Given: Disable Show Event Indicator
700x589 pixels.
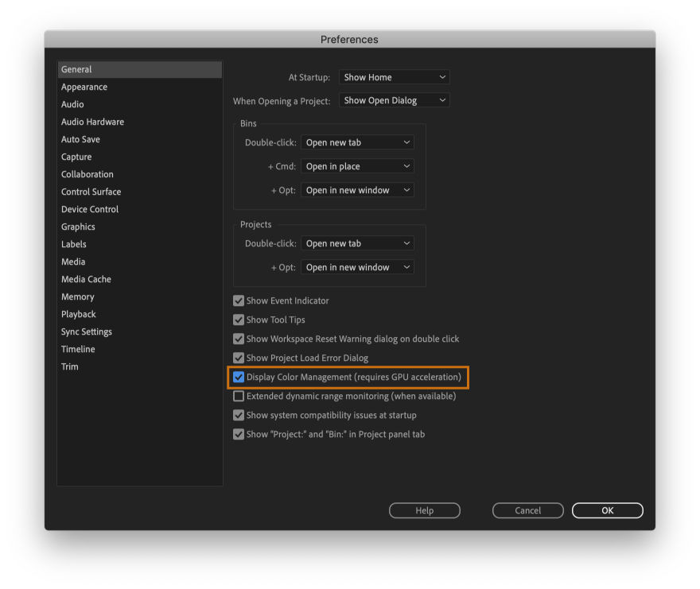Looking at the screenshot, I should coord(239,300).
